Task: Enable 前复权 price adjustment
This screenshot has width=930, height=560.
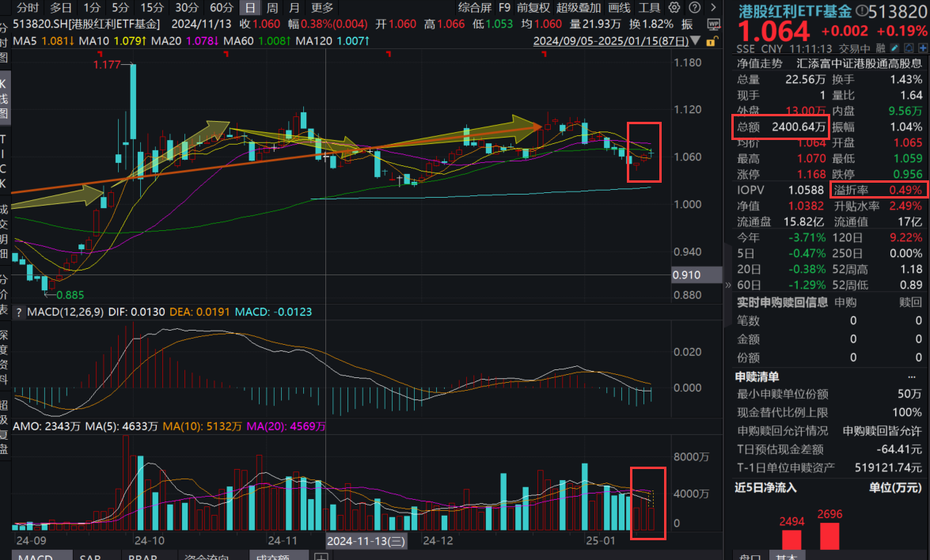Action: point(533,8)
